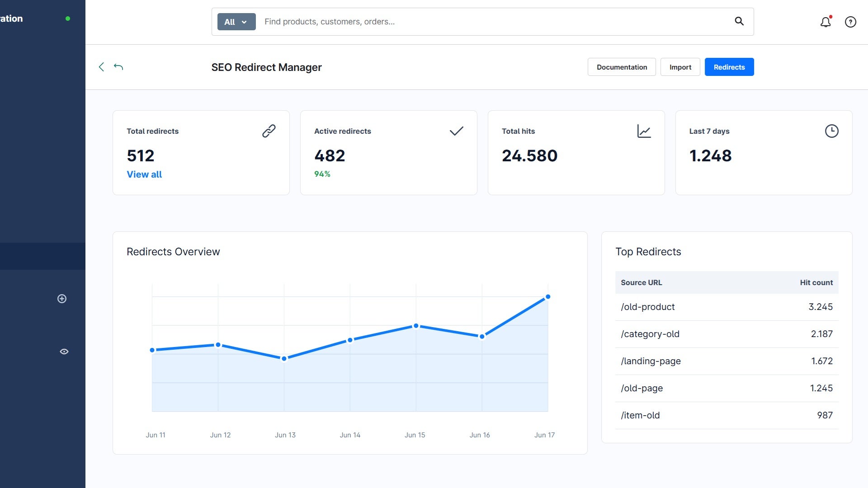The height and width of the screenshot is (488, 868).
Task: Click the clock icon in Last 7 days card
Action: [x=832, y=131]
